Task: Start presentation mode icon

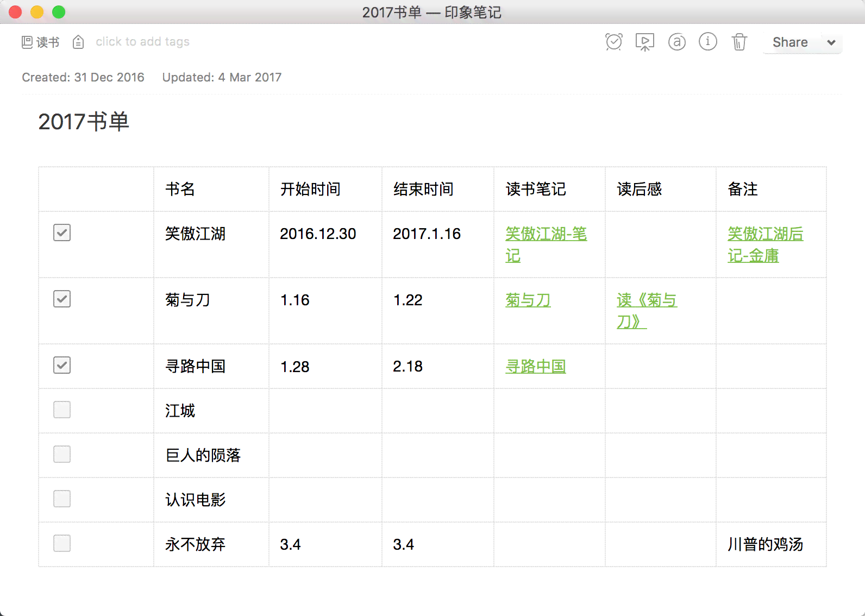Action: coord(645,42)
